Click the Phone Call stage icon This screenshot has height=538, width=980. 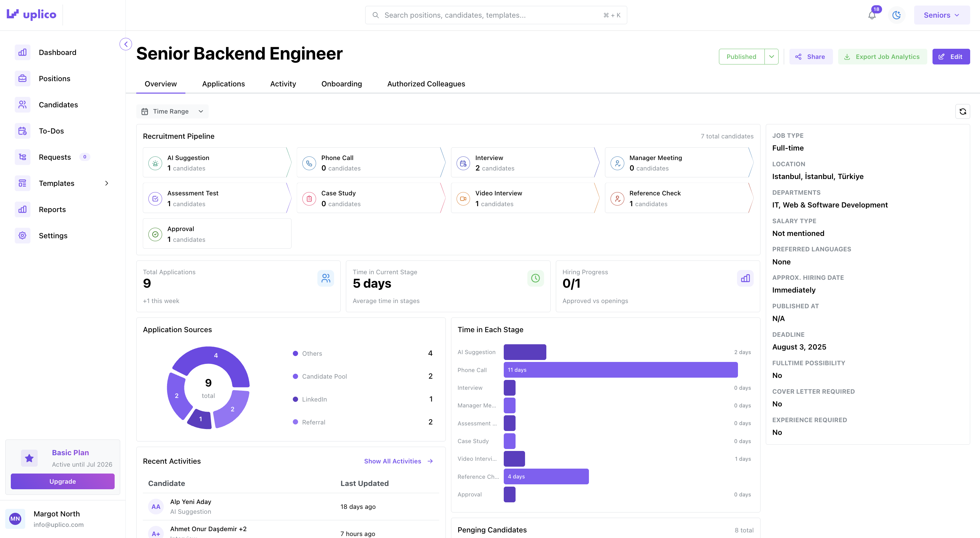point(309,163)
